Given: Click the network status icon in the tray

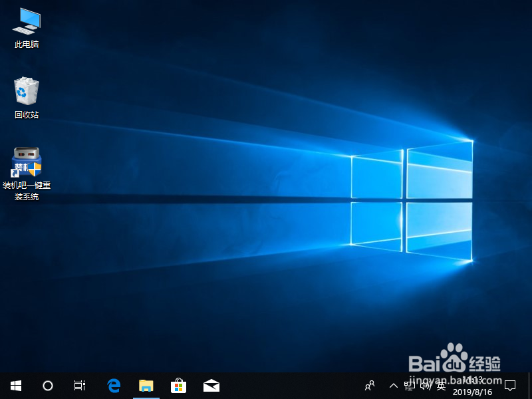Looking at the screenshot, I should (408, 386).
